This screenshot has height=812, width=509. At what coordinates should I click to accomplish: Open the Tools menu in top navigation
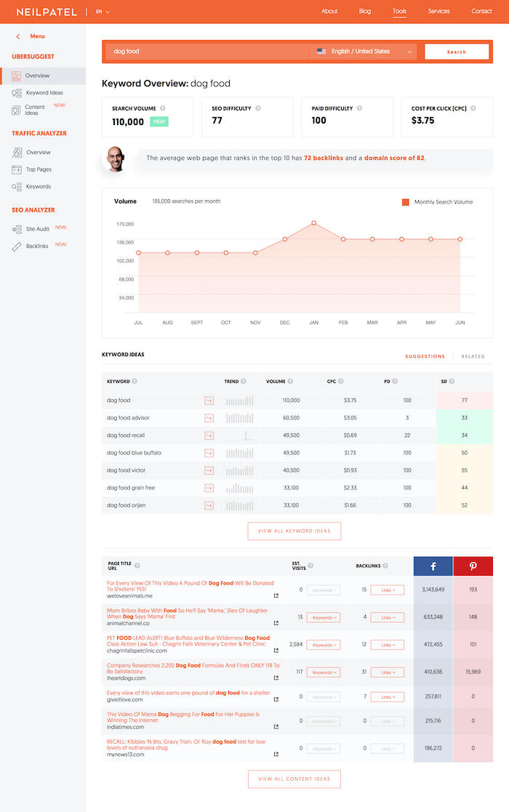(x=399, y=12)
